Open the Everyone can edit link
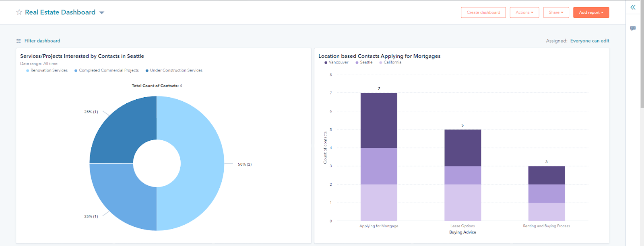Image resolution: width=644 pixels, height=246 pixels. (589, 41)
